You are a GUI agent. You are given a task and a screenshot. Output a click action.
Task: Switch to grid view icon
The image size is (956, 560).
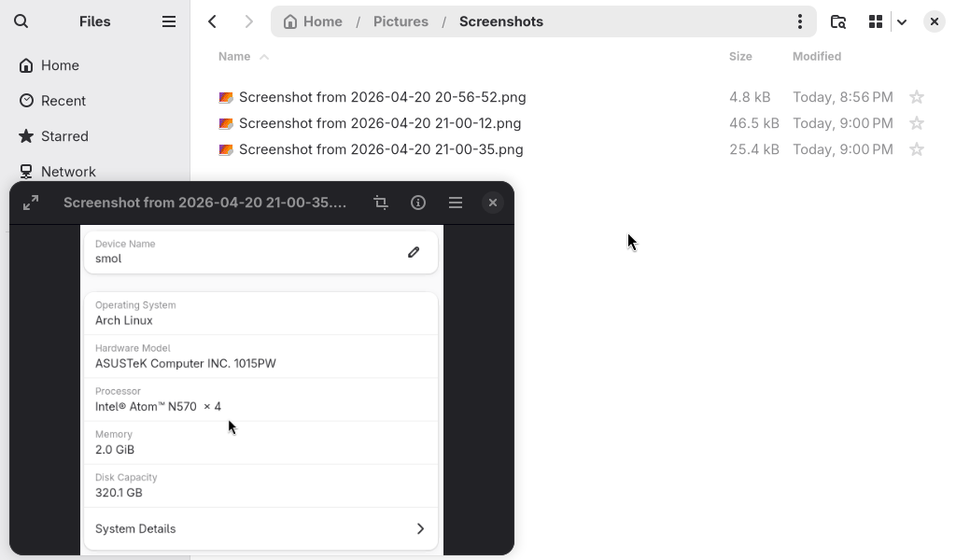point(876,21)
